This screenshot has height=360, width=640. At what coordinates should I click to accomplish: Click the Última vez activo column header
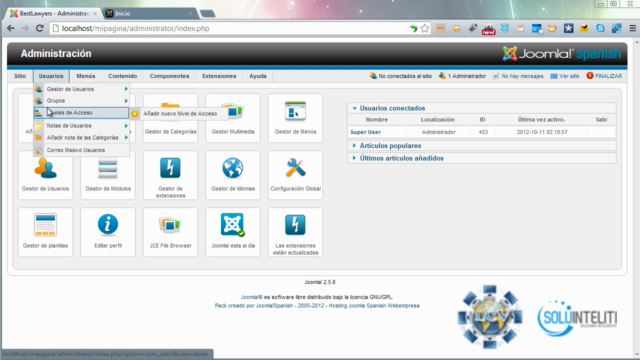[x=541, y=120]
